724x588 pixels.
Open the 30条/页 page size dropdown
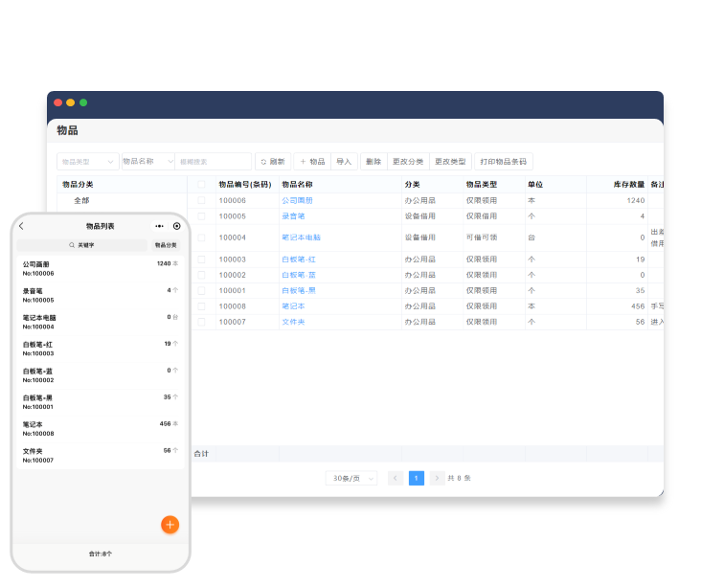[x=351, y=478]
